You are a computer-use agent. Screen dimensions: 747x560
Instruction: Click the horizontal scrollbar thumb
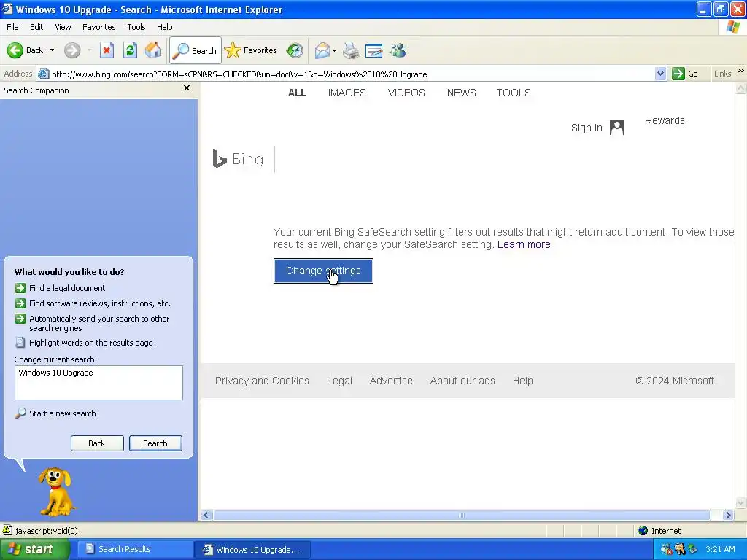[462, 516]
